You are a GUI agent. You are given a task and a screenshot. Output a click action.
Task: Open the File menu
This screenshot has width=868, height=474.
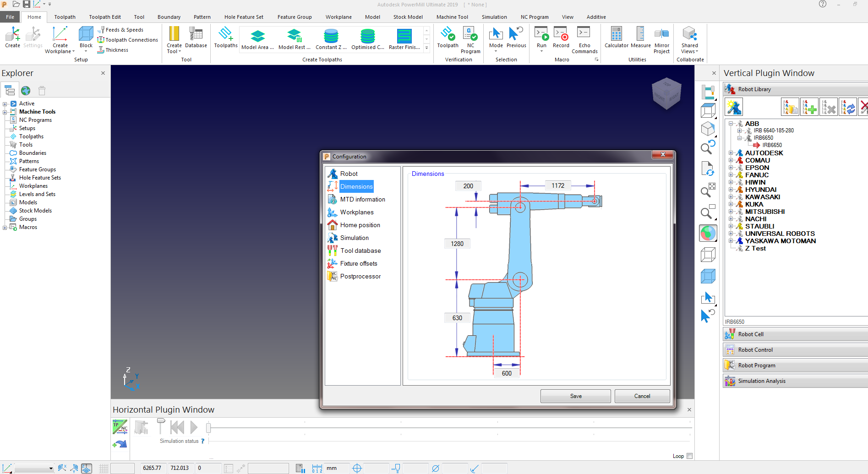[10, 17]
